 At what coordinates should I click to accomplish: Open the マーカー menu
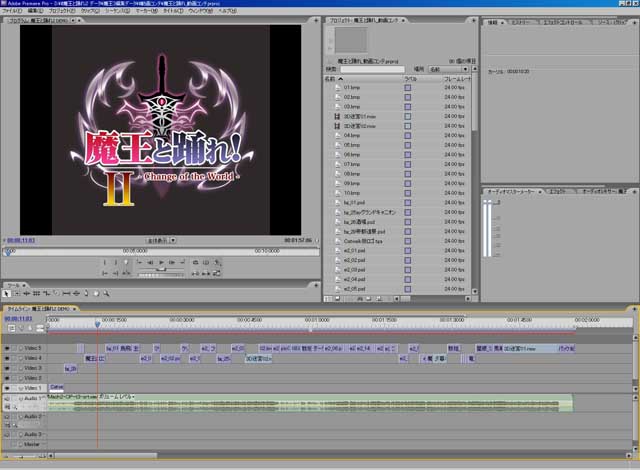pos(147,11)
